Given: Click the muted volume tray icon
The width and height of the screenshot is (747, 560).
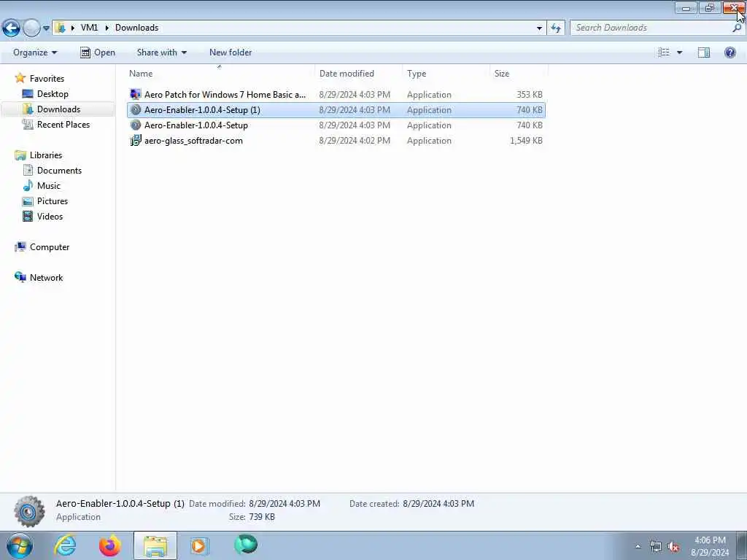Looking at the screenshot, I should point(673,547).
